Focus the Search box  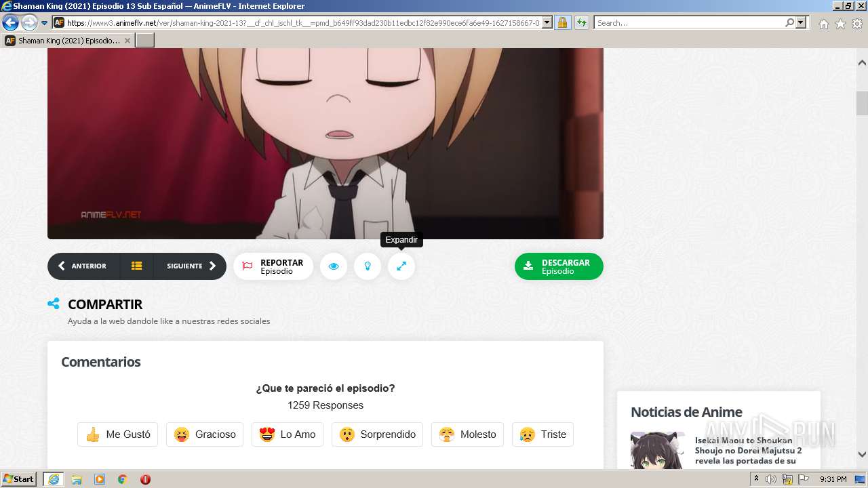pyautogui.click(x=689, y=22)
